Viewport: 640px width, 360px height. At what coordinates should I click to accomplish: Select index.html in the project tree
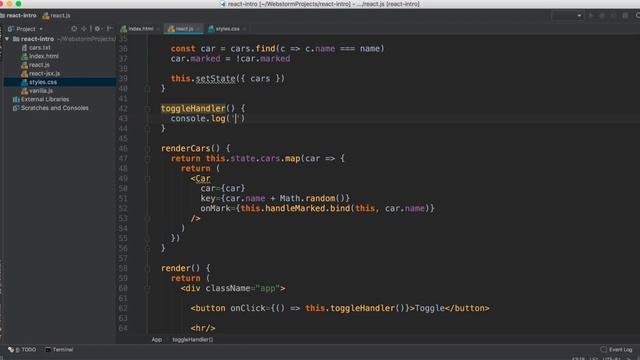coord(44,56)
